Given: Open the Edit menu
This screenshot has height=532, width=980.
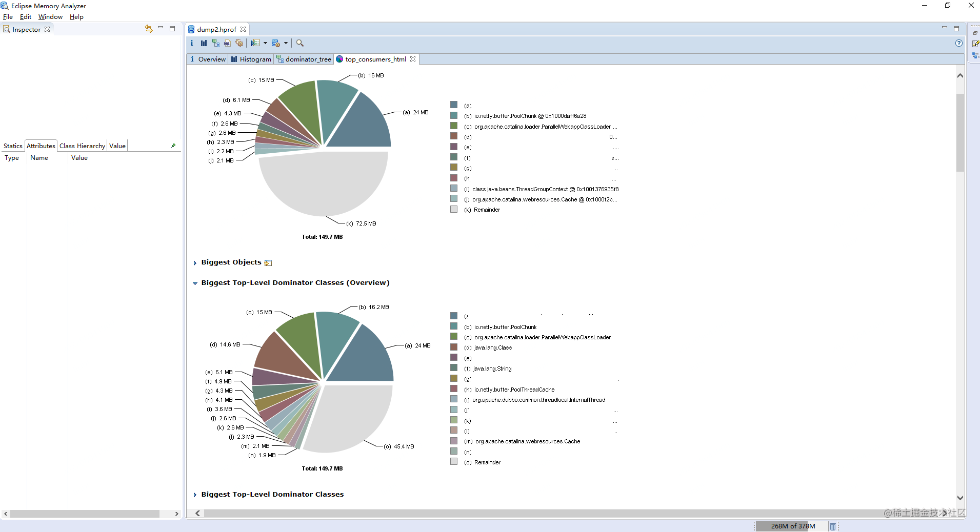Looking at the screenshot, I should pos(26,17).
